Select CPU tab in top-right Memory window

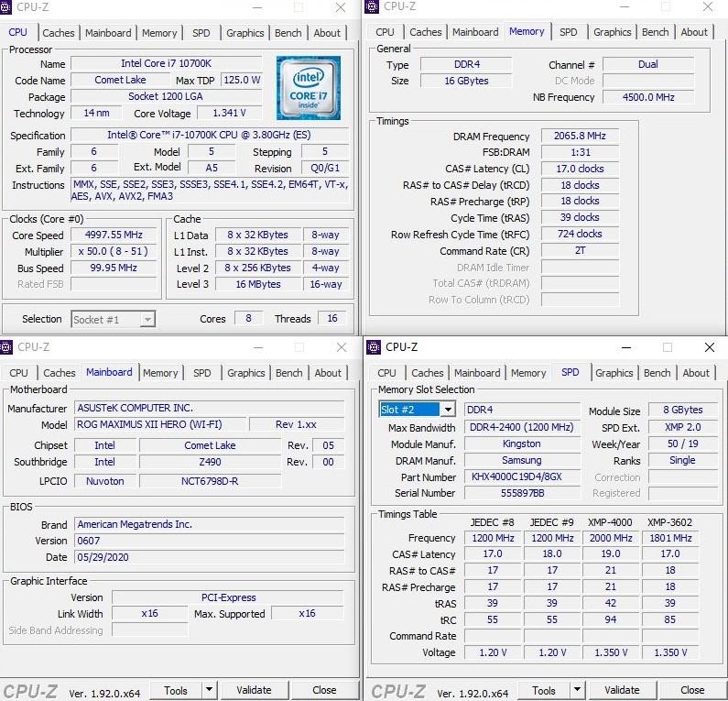(x=385, y=32)
